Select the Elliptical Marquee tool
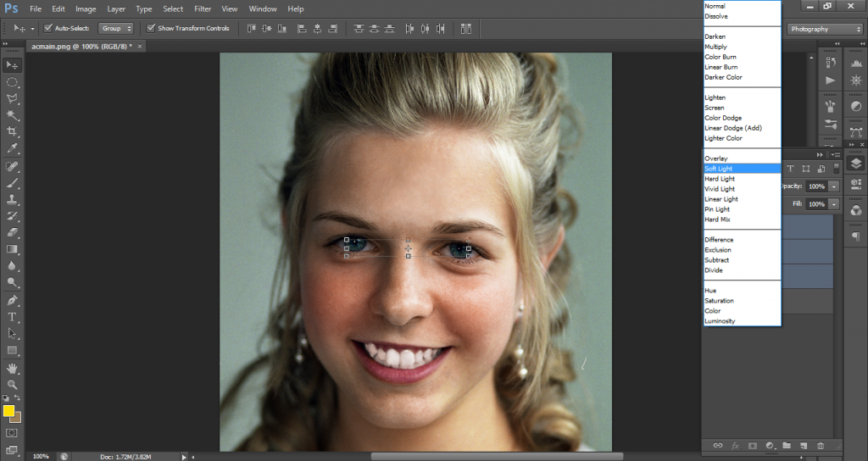Viewport: 868px width, 461px height. click(12, 82)
